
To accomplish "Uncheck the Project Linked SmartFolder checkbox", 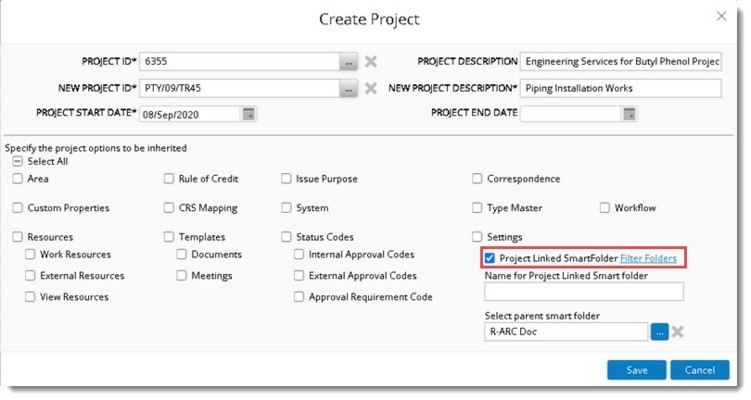I will pyautogui.click(x=490, y=259).
